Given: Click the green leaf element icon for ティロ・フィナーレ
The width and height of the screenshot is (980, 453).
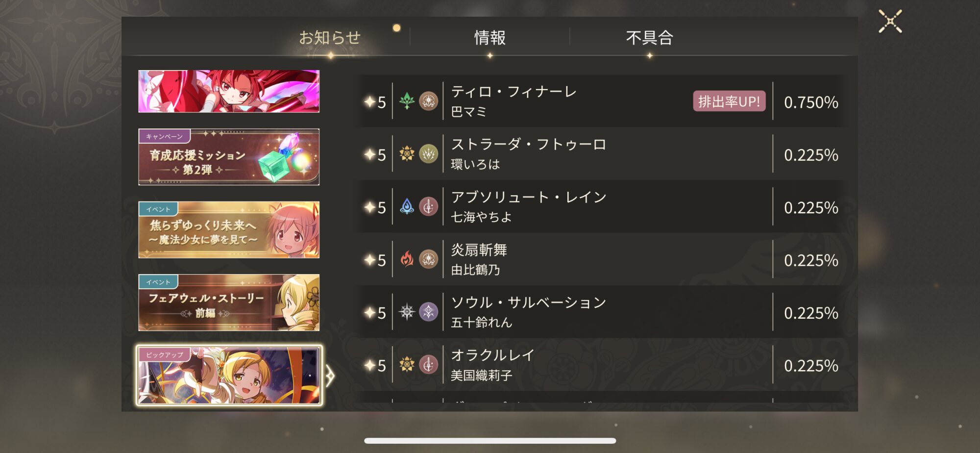Looking at the screenshot, I should point(407,101).
